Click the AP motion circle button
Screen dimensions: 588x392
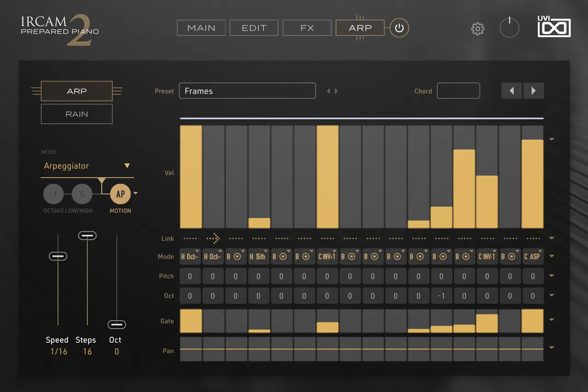click(x=120, y=194)
